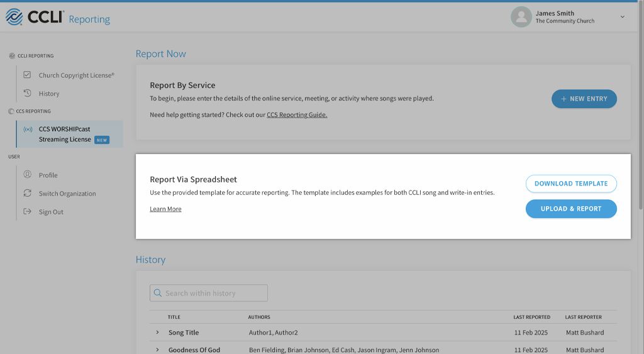The image size is (644, 354).
Task: Create a New Entry
Action: click(584, 99)
